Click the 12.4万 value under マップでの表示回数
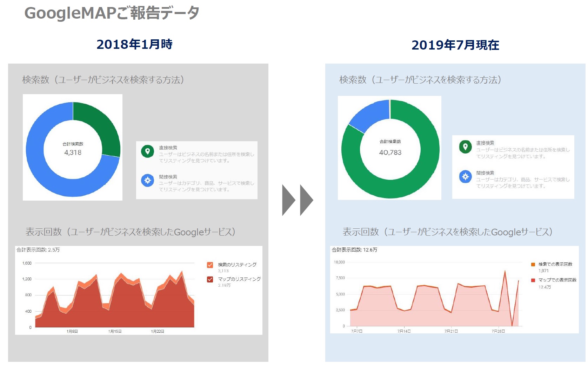The image size is (588, 365). (545, 287)
